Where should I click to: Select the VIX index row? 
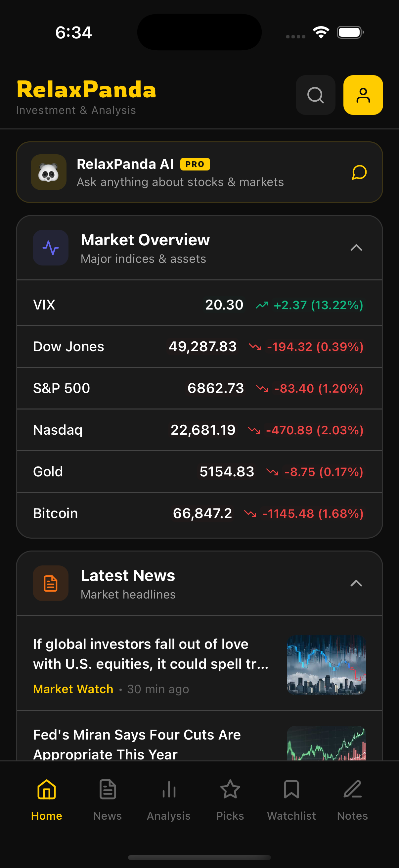(x=199, y=305)
